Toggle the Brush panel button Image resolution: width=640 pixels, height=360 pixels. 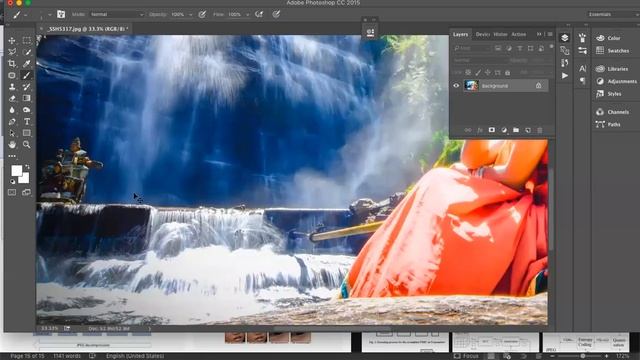click(x=61, y=14)
